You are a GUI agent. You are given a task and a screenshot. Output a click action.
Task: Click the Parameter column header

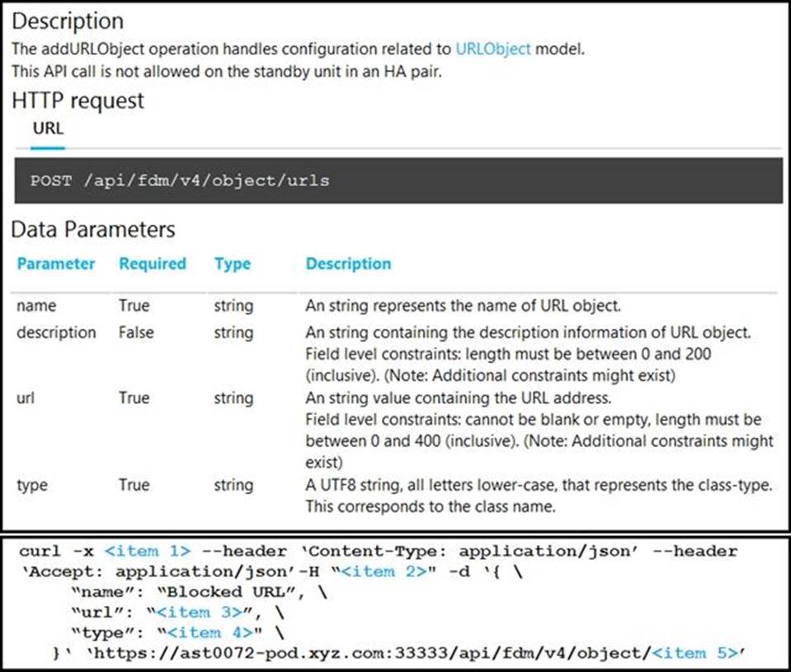click(56, 264)
